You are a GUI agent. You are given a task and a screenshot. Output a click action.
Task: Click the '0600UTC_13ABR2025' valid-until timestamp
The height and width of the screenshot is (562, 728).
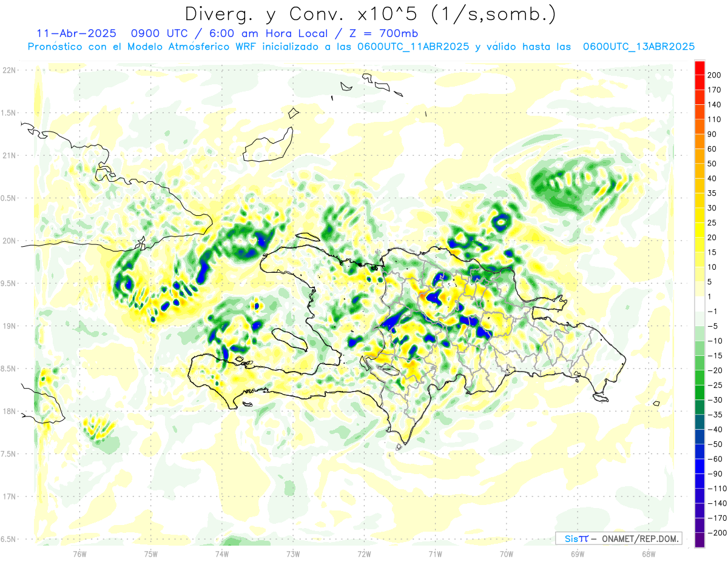pos(639,46)
